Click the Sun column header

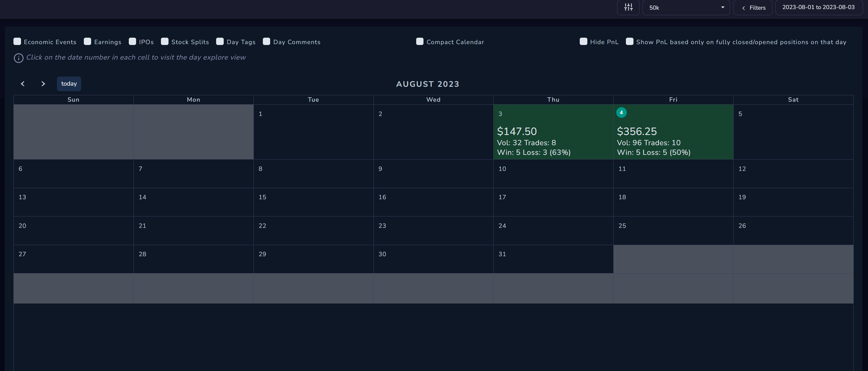point(73,99)
